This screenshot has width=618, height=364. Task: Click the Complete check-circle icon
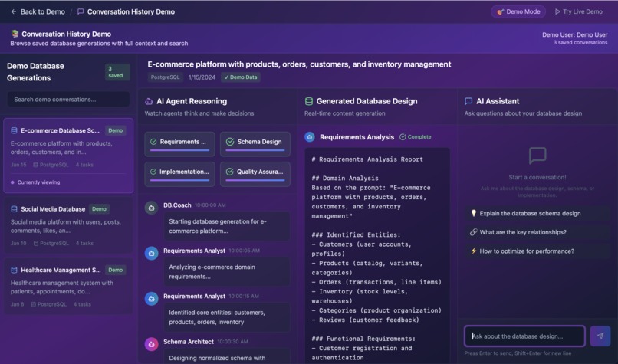pos(403,137)
